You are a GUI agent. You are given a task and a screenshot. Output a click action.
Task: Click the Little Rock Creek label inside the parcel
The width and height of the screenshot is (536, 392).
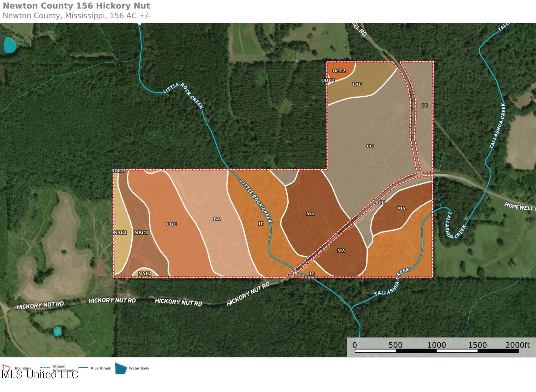tap(256, 201)
